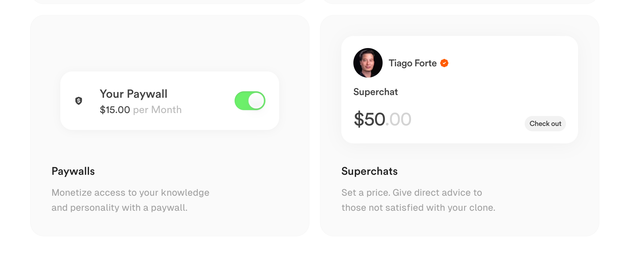Click the Set a price description line
644x254 pixels.
412,193
